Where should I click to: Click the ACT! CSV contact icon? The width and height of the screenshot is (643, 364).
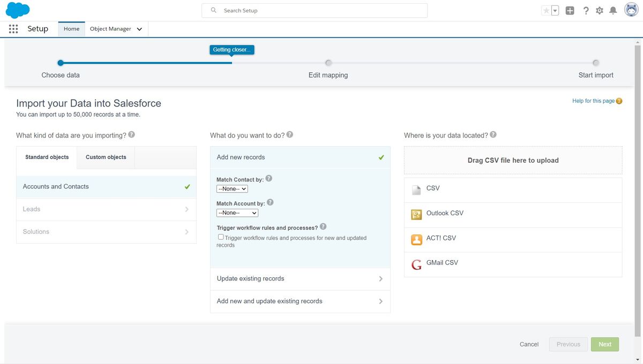click(416, 240)
